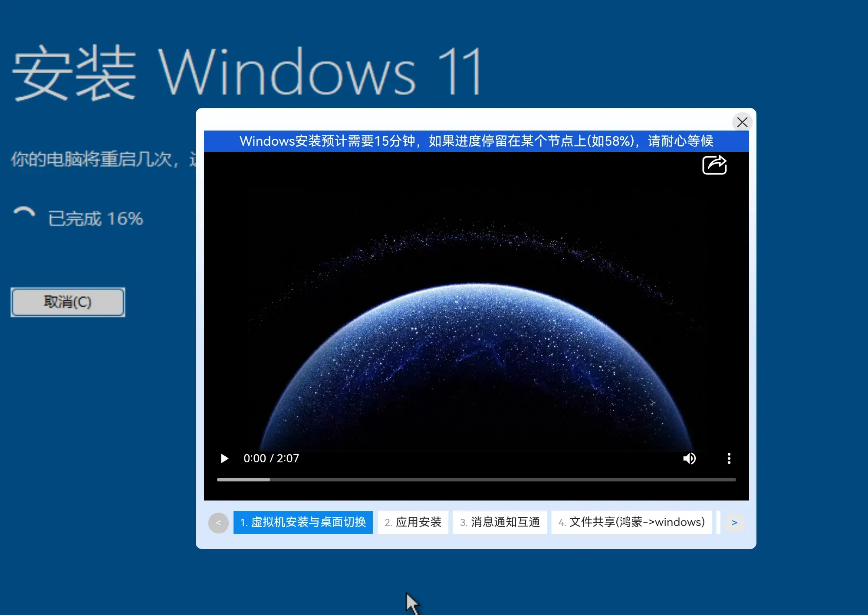
Task: Click the 取消(C) cancel button
Action: pyautogui.click(x=68, y=302)
